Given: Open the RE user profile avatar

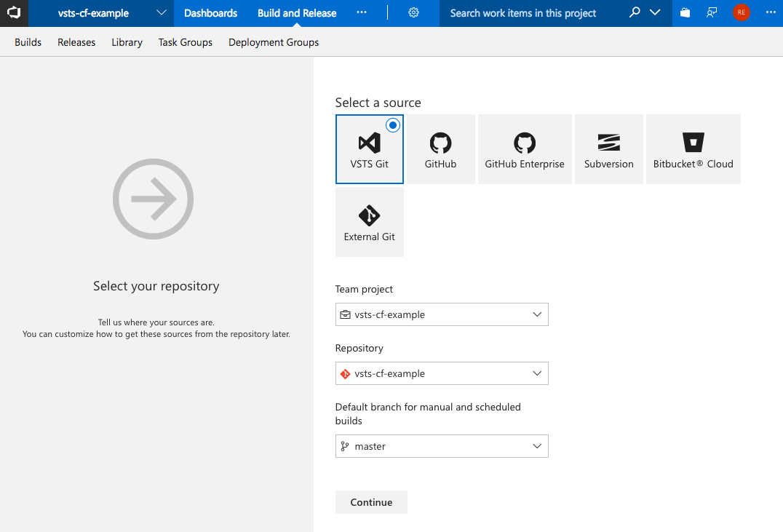Looking at the screenshot, I should (741, 13).
